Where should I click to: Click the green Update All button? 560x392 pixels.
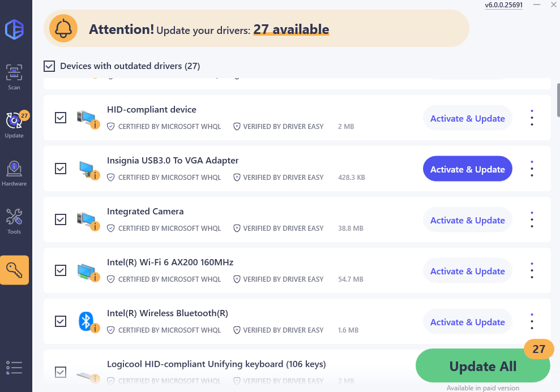click(x=482, y=366)
